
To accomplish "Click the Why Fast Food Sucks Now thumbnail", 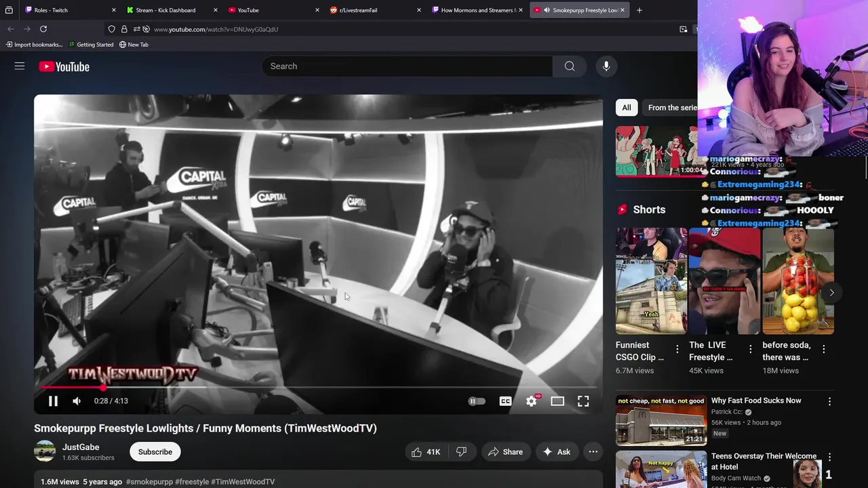I will point(661,420).
